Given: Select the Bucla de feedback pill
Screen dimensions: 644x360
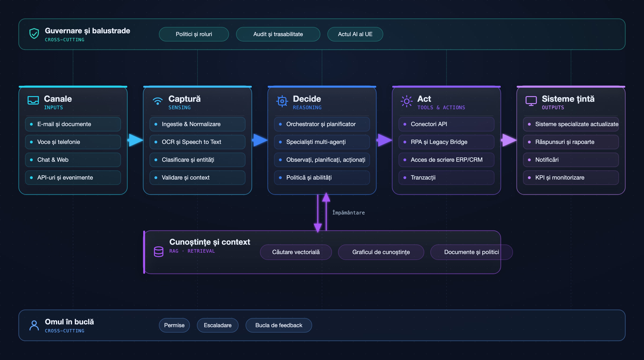Looking at the screenshot, I should click(x=278, y=325).
